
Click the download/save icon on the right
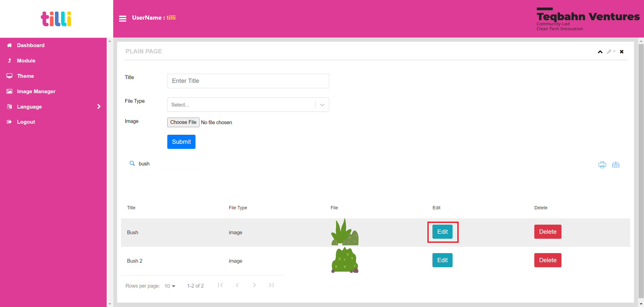click(x=616, y=164)
